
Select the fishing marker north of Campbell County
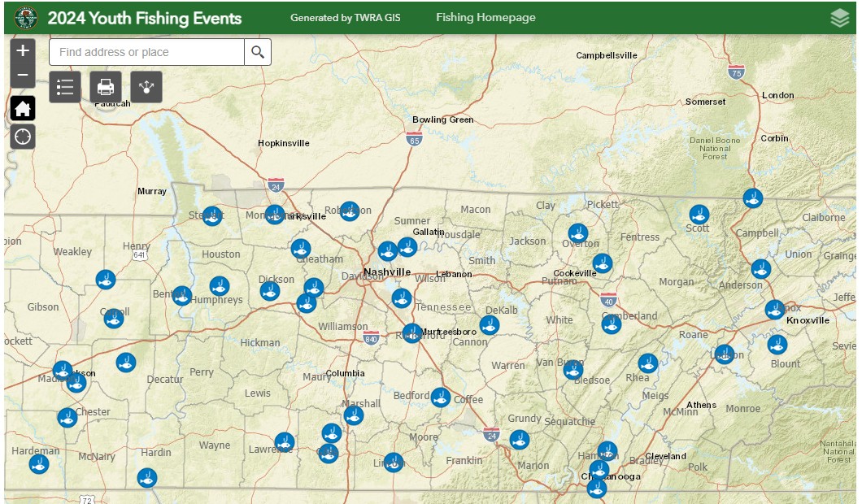[752, 198]
